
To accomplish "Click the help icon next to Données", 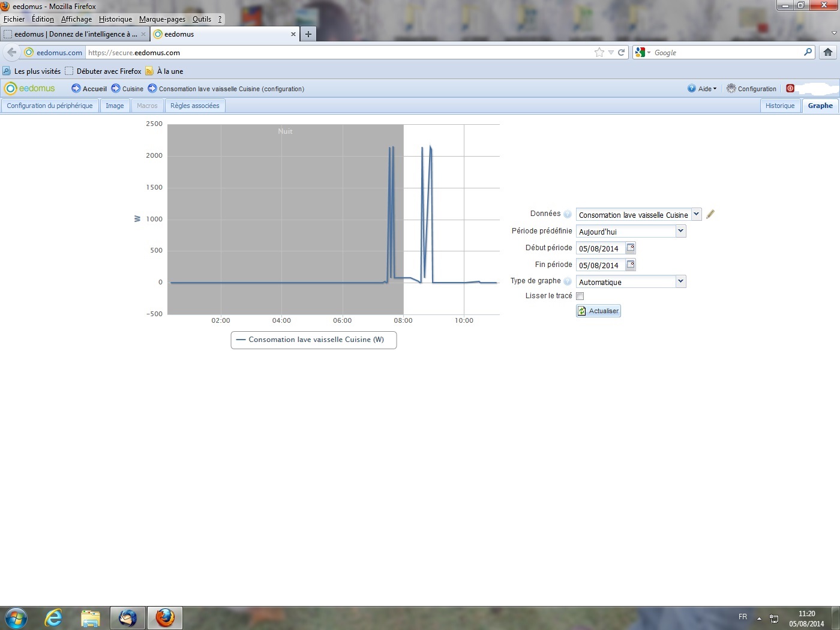I will pos(568,214).
